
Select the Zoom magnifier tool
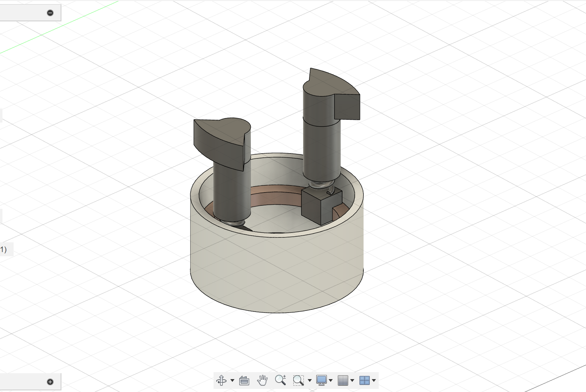coord(280,380)
